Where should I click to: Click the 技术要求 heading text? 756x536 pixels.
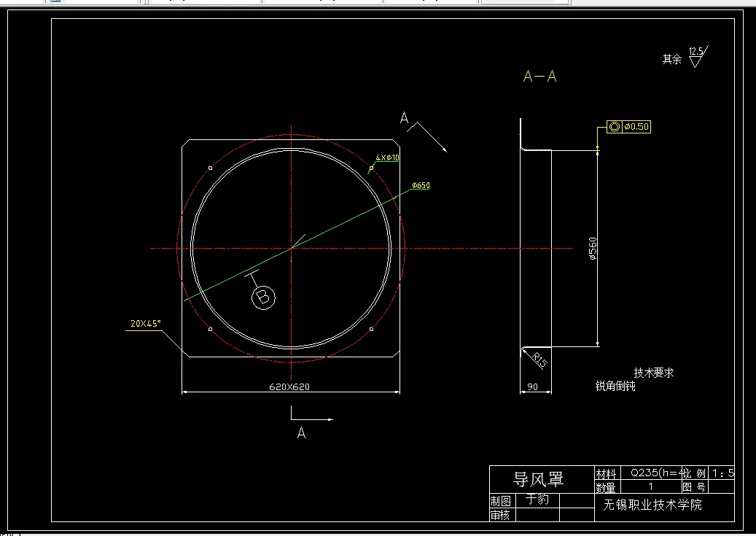click(x=654, y=373)
